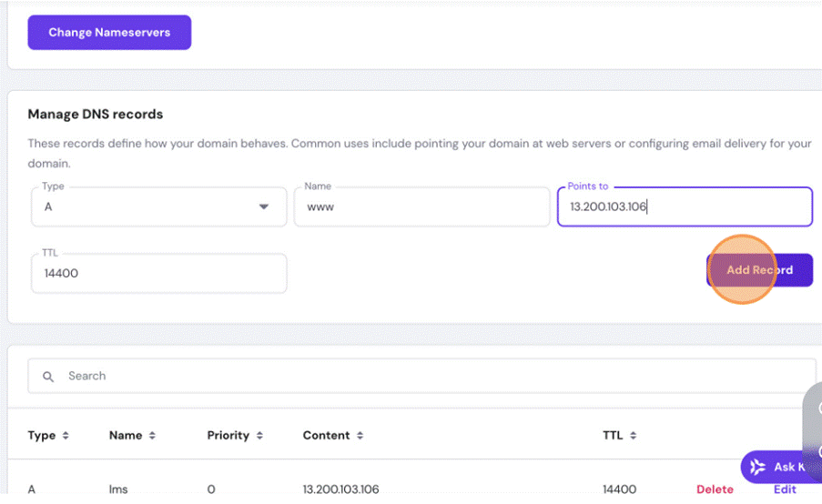Click the Ask Kodee sparkle icon
822x504 pixels.
tap(757, 468)
